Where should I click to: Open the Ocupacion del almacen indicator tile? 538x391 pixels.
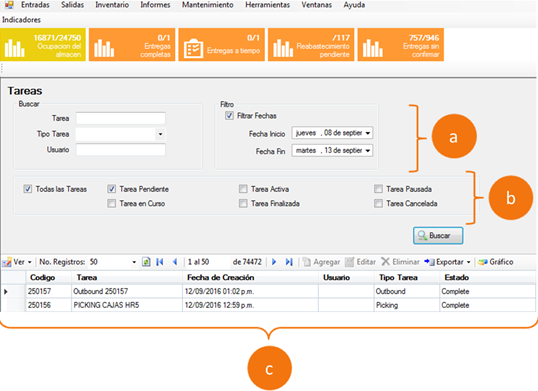pos(43,45)
